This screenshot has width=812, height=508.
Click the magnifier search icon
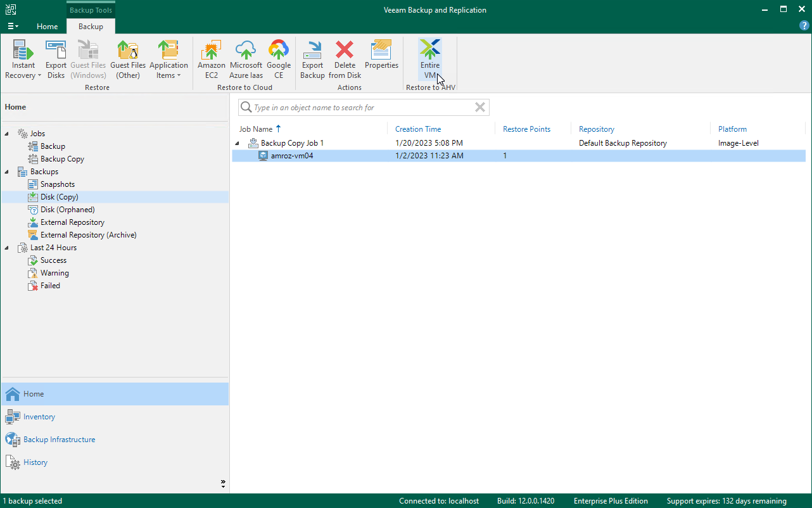(x=246, y=107)
